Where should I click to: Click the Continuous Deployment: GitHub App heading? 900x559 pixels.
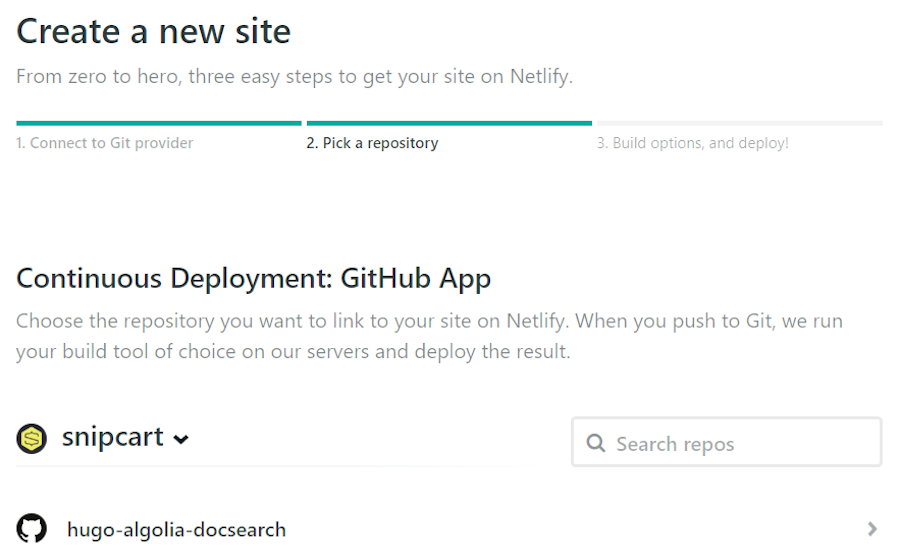coord(254,279)
